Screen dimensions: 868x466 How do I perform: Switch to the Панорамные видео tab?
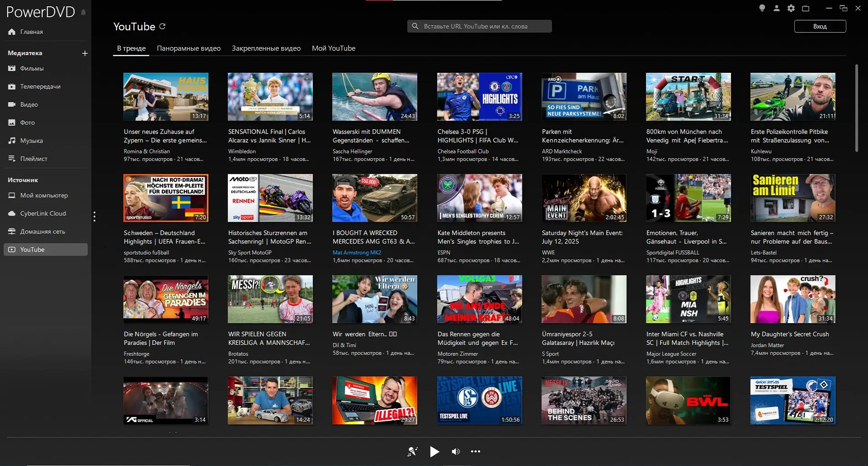click(189, 48)
